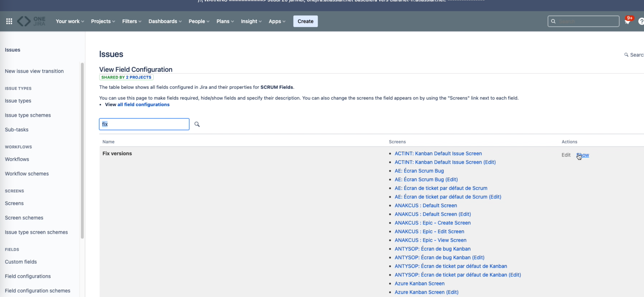Open the Insight menu
This screenshot has height=297, width=644.
point(251,21)
